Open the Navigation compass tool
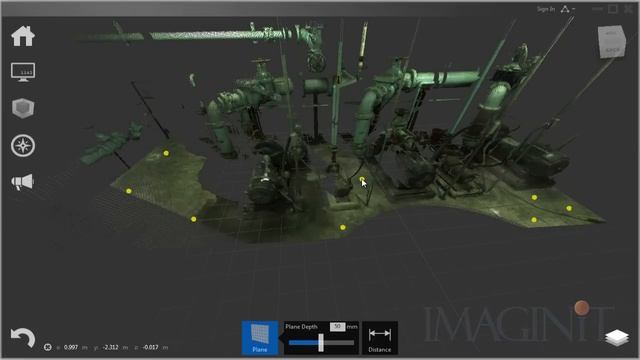Viewport: 640px width, 360px height. (23, 145)
